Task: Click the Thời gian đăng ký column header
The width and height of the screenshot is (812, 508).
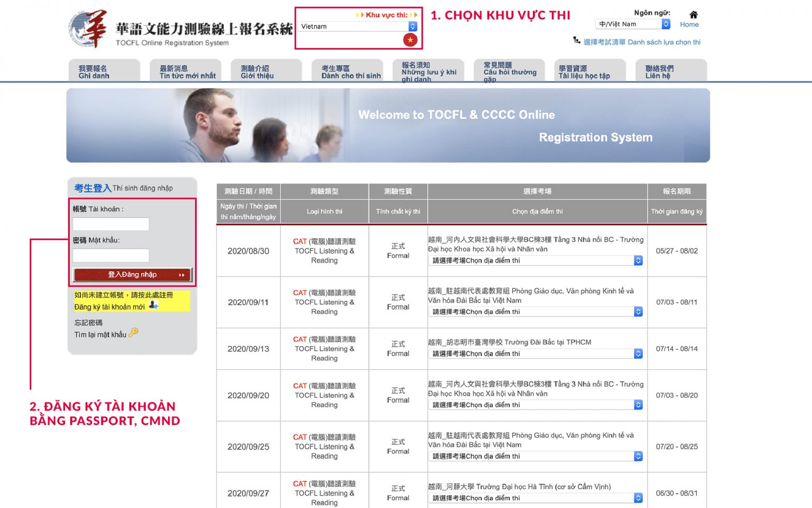Action: point(677,211)
